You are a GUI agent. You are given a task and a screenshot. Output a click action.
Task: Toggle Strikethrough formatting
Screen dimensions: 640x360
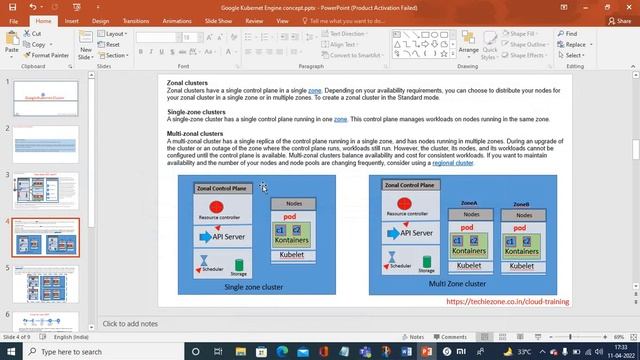182,52
